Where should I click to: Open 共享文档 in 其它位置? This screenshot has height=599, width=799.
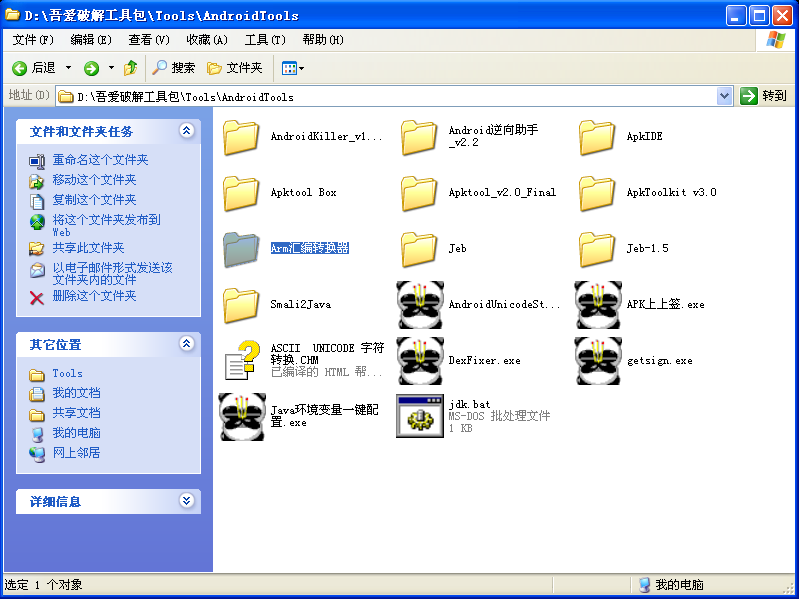76,413
